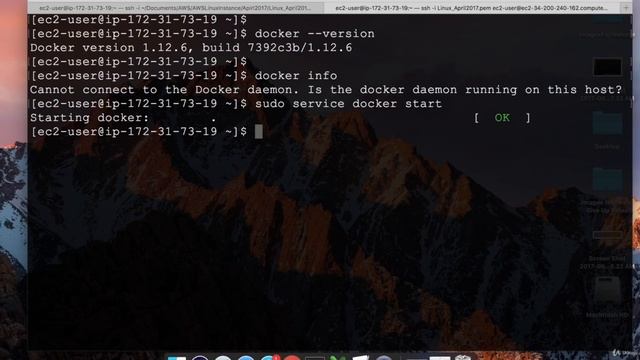Screen dimensions: 640x360
Task: Switch to the Linux_April2017.pem ssh tab
Action: click(472, 8)
